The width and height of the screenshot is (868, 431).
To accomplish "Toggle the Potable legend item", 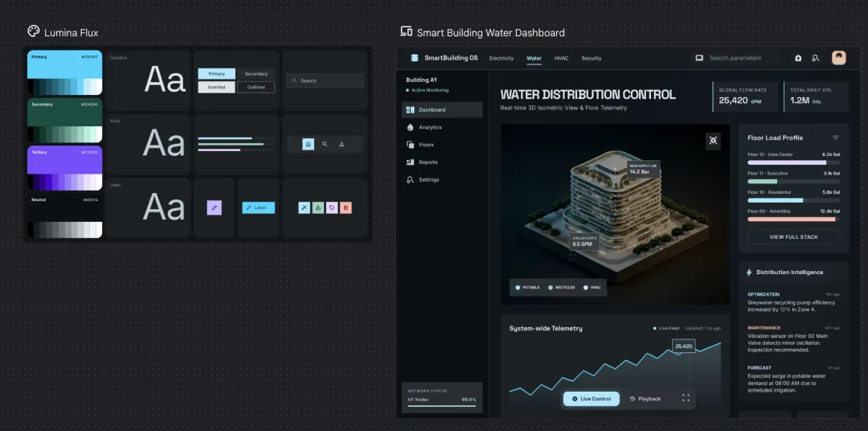I will (527, 287).
